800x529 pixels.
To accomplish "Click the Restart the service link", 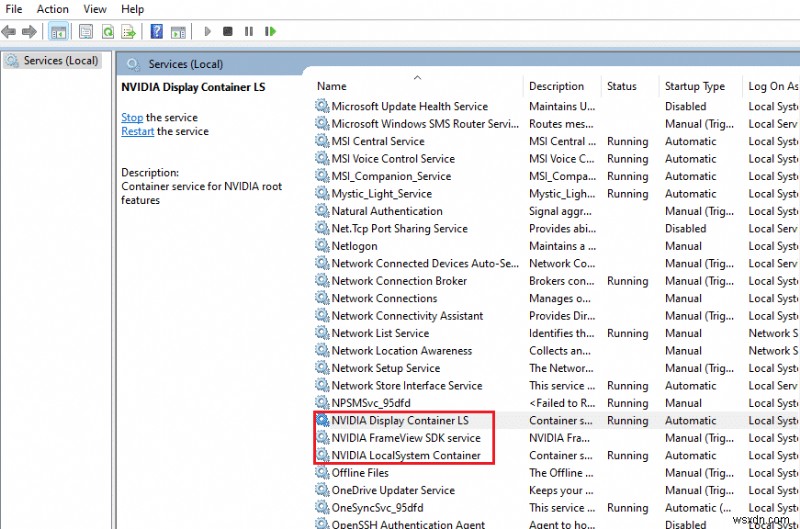I will point(137,131).
